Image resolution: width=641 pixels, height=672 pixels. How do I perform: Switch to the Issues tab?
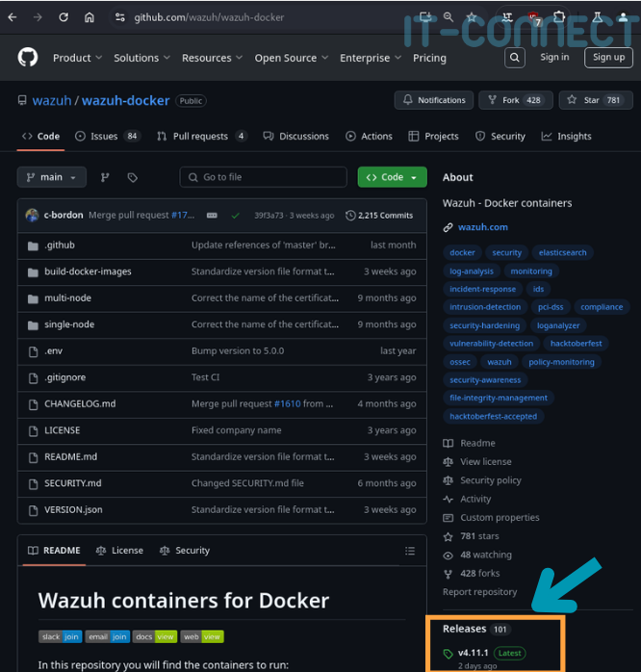[x=107, y=137]
